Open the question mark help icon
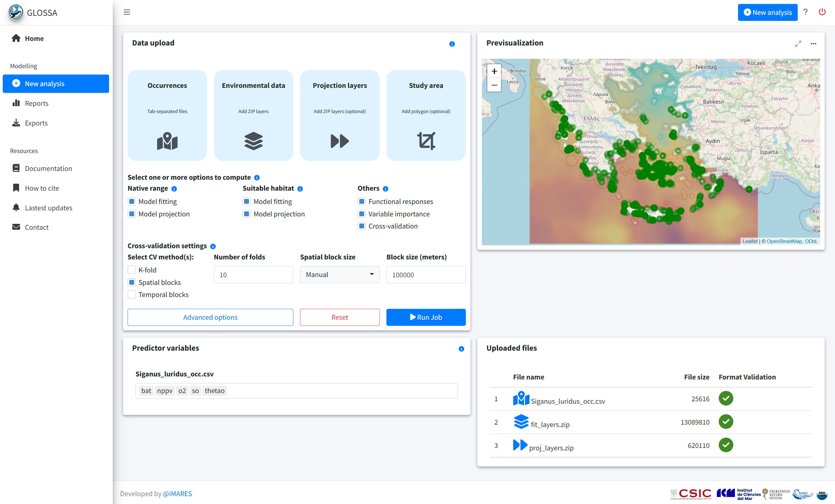 point(806,12)
